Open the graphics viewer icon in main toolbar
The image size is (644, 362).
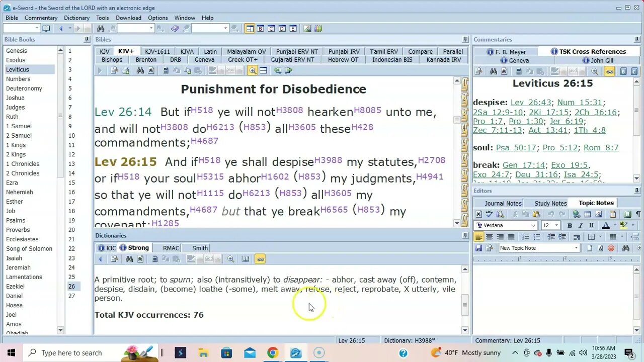pos(307,29)
